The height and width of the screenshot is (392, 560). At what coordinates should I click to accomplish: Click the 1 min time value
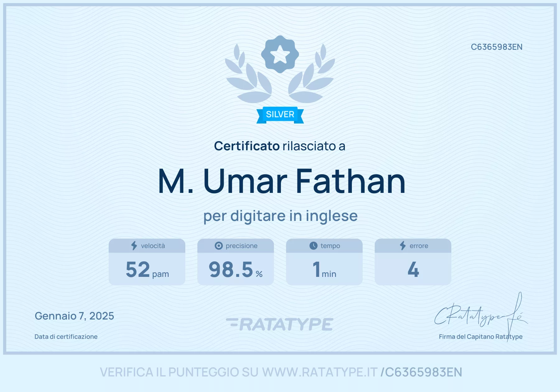(x=324, y=269)
